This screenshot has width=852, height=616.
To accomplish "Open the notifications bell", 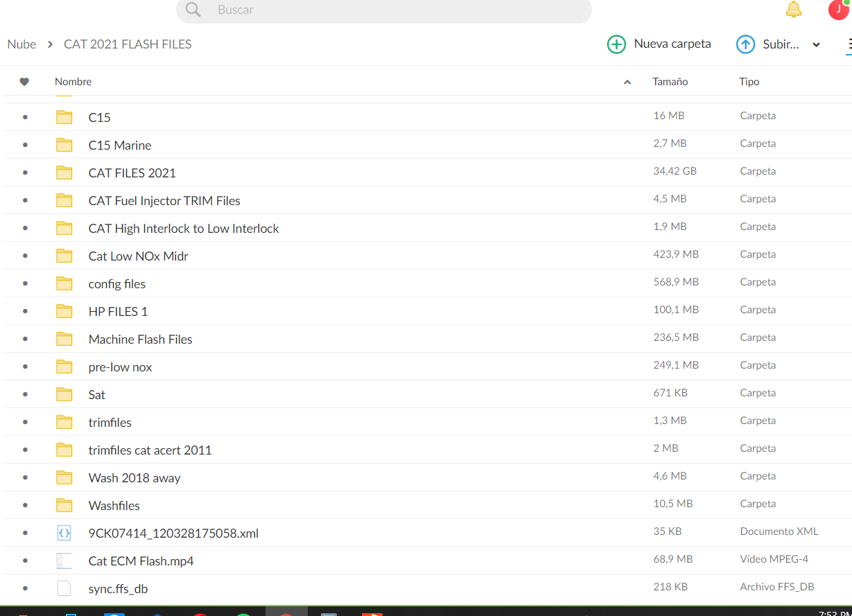I will pyautogui.click(x=794, y=9).
